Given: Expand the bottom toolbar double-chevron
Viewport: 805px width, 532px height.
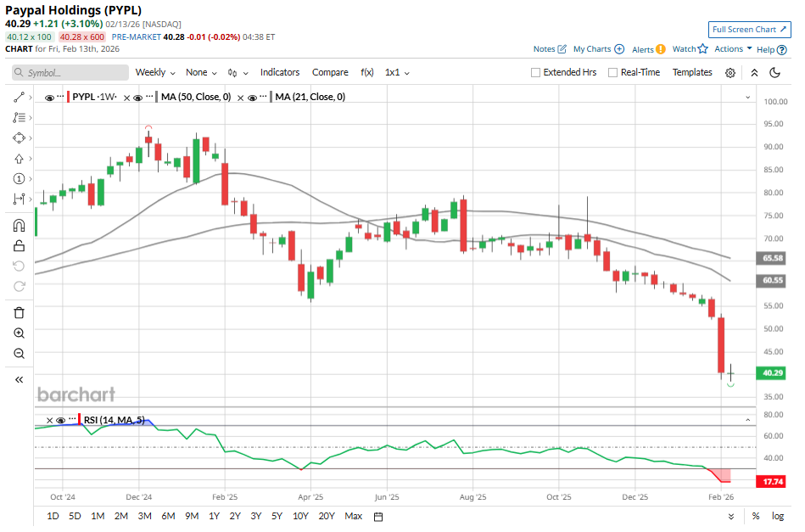Looking at the screenshot, I should pos(731,517).
